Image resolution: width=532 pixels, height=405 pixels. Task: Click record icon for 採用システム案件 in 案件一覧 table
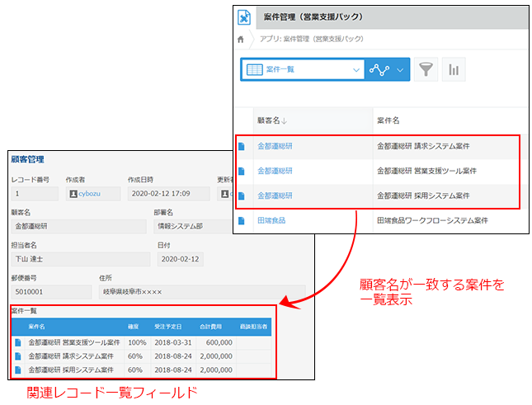[x=17, y=370]
